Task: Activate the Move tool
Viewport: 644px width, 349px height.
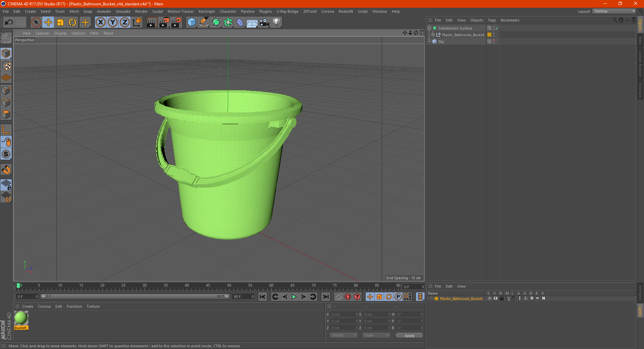Action: tap(48, 22)
